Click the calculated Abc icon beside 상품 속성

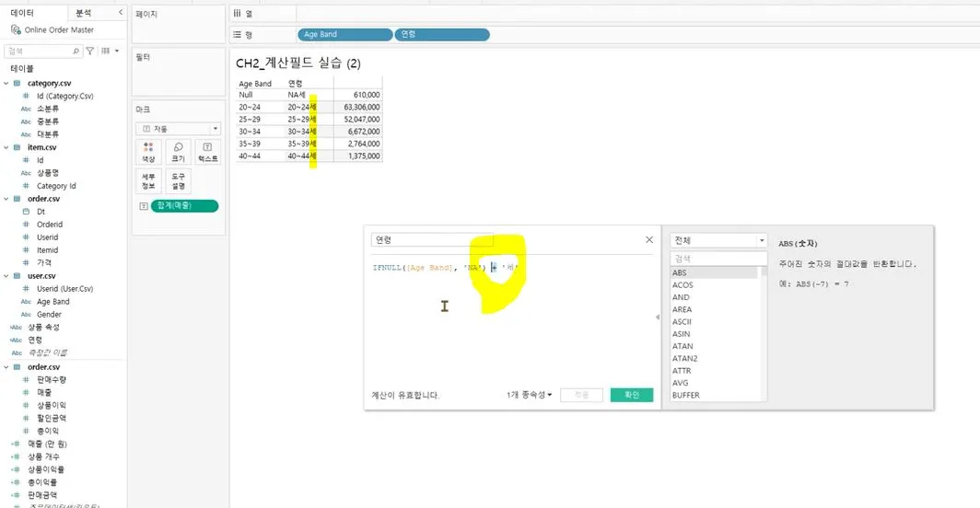(16, 328)
